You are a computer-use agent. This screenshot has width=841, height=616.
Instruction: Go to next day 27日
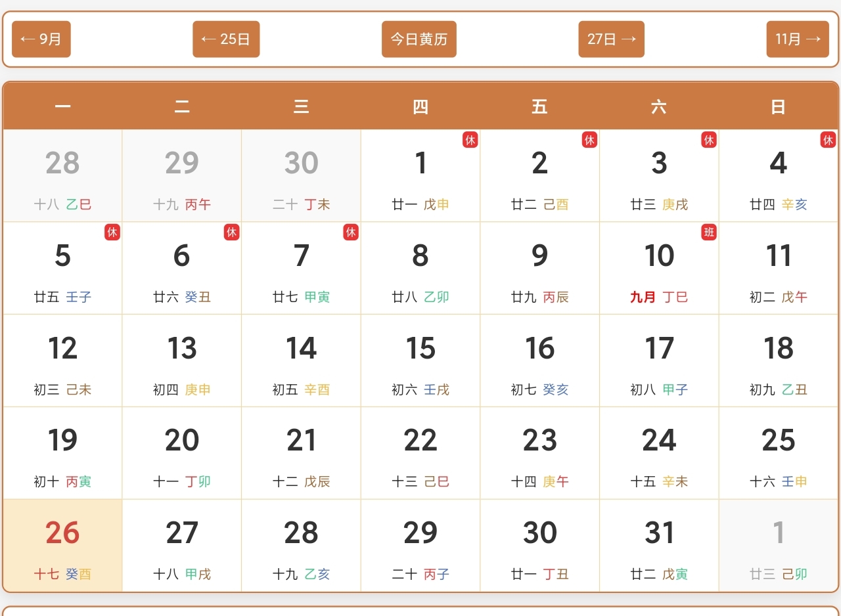point(611,39)
